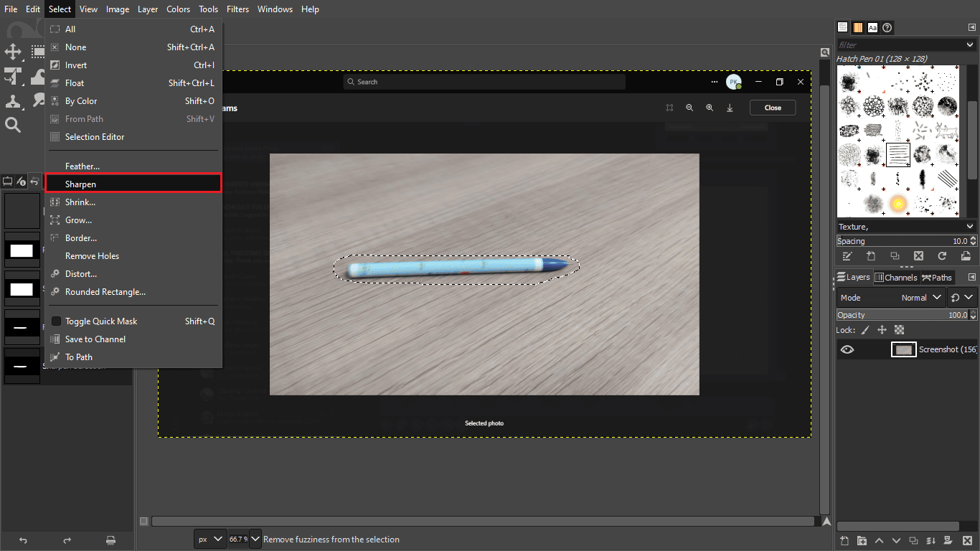This screenshot has height=551, width=980.
Task: Select the Move tool in toolbox
Action: 13,52
